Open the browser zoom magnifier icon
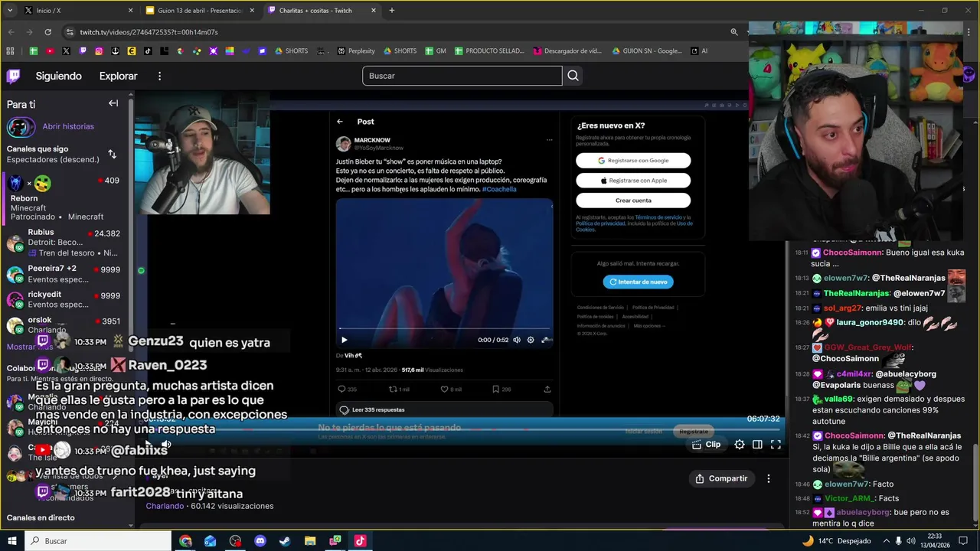 pyautogui.click(x=734, y=32)
